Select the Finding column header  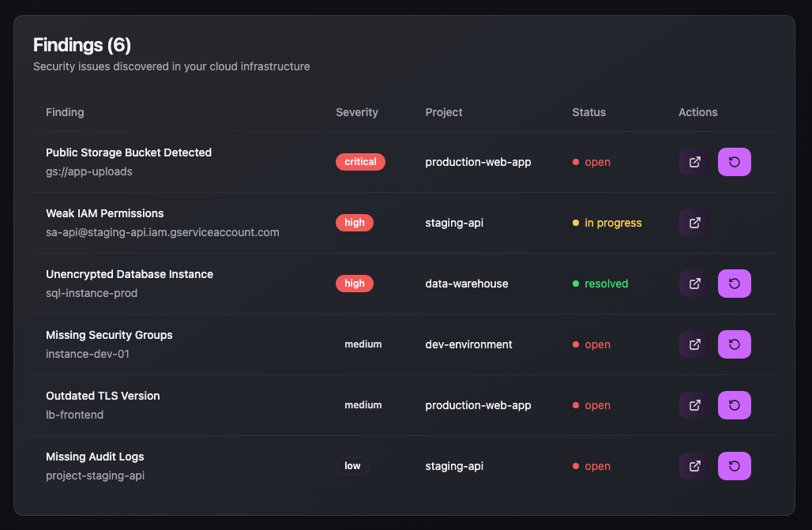coord(65,112)
